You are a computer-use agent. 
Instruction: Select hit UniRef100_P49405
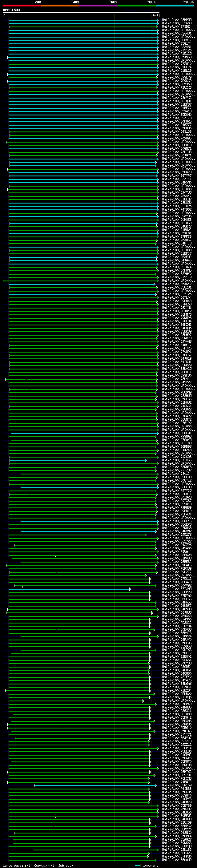[x=176, y=548]
